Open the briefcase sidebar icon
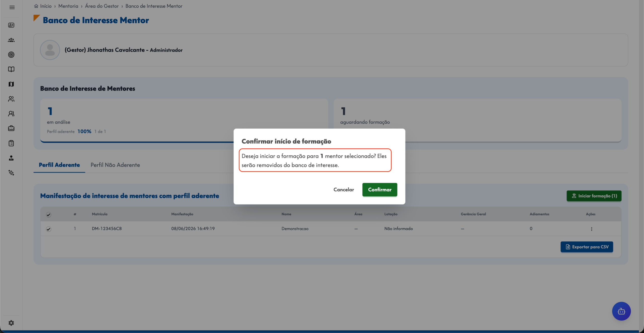 click(11, 128)
